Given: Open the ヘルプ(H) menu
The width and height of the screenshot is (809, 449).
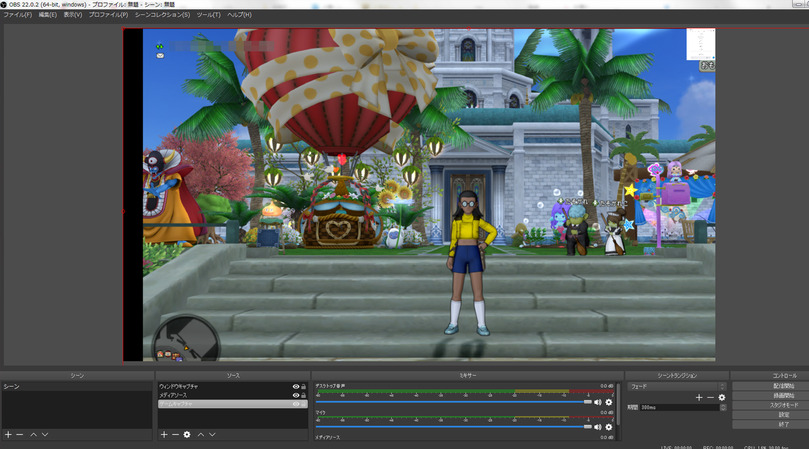Looking at the screenshot, I should 240,15.
